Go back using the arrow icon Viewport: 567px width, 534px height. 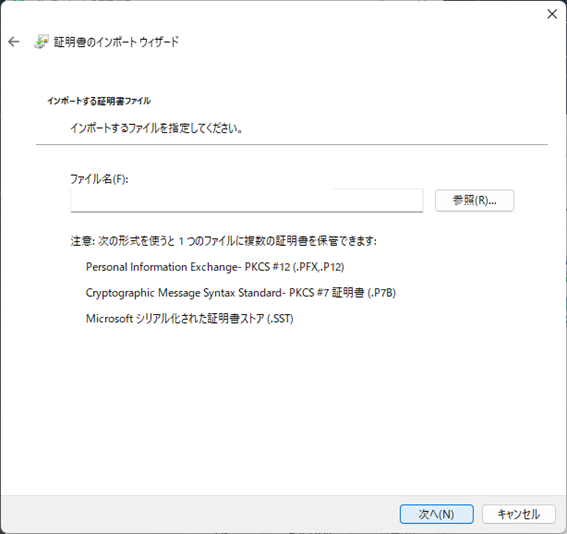point(14,42)
